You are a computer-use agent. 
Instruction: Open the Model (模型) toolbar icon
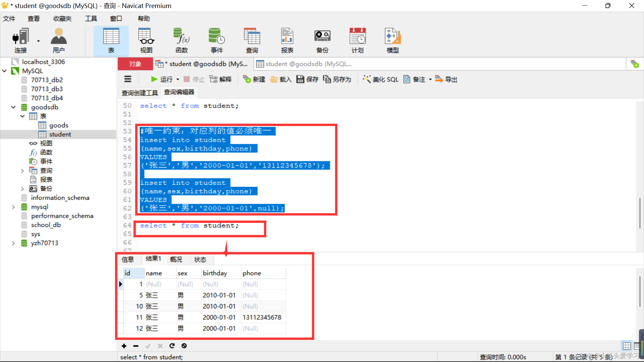pyautogui.click(x=393, y=41)
